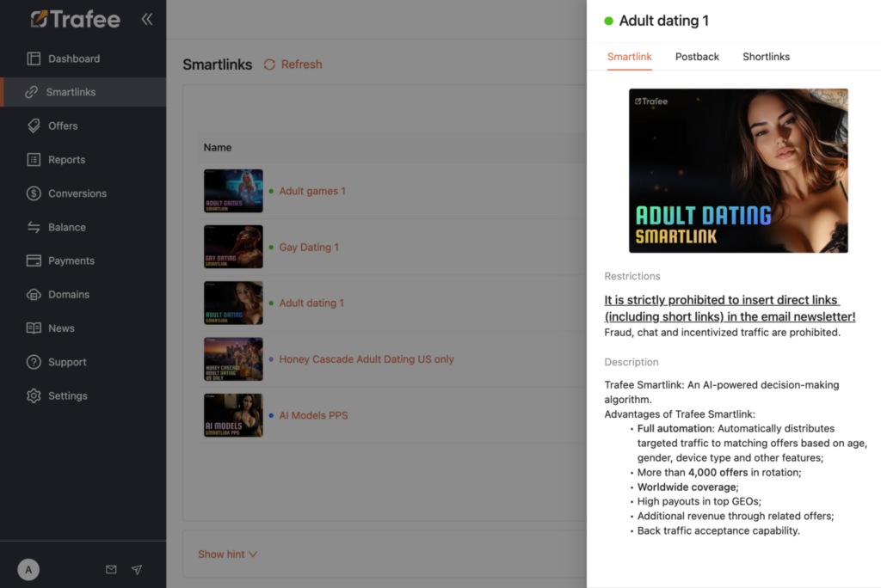881x588 pixels.
Task: Click the Settings gear icon
Action: coord(34,395)
